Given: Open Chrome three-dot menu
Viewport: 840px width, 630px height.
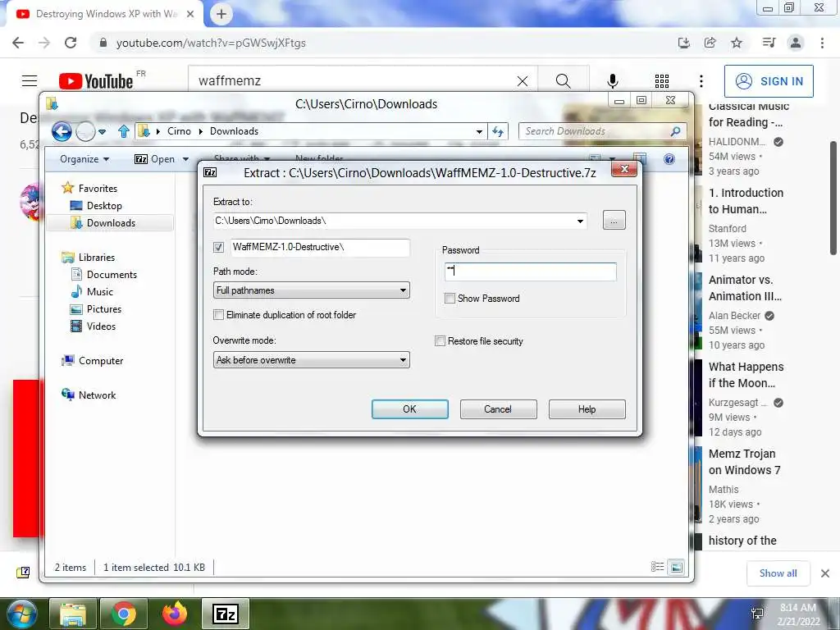Looking at the screenshot, I should [822, 43].
